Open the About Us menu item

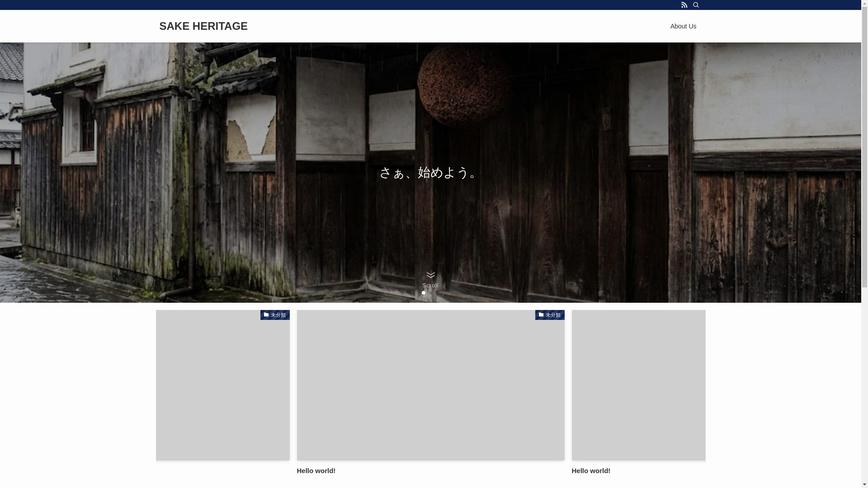click(x=683, y=26)
